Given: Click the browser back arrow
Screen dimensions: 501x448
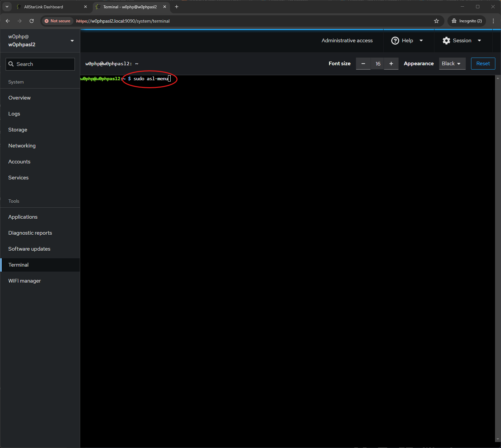Looking at the screenshot, I should point(8,21).
